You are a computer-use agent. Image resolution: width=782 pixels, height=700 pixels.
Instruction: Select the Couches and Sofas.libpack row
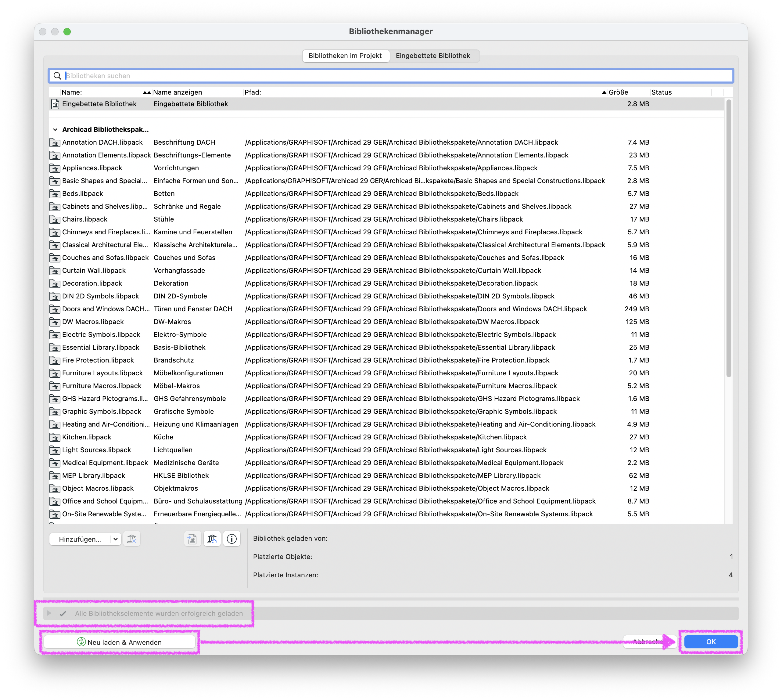tap(386, 258)
